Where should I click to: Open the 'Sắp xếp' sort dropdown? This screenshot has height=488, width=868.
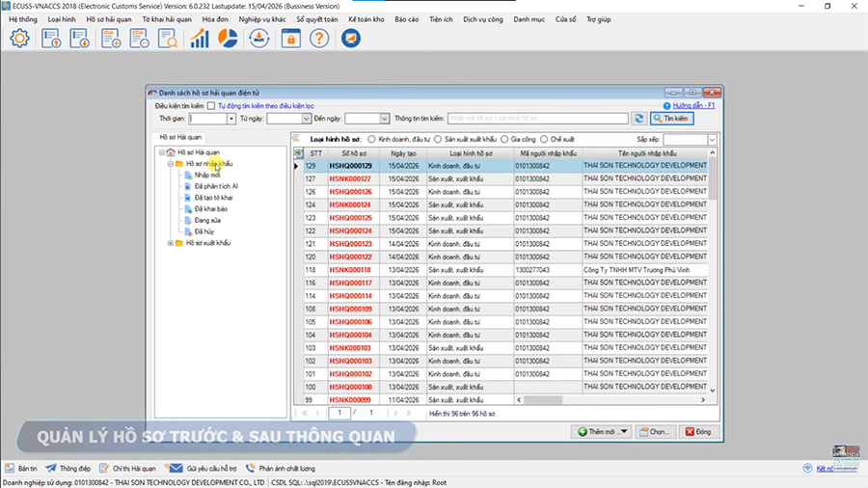(x=712, y=140)
